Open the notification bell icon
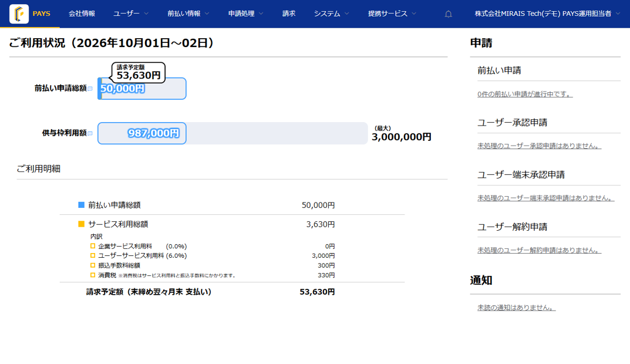The image size is (630, 364). (449, 14)
